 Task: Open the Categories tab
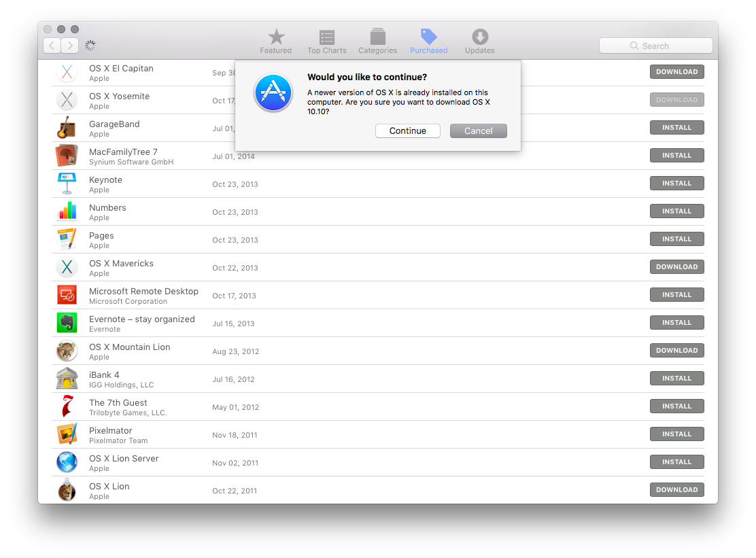pyautogui.click(x=377, y=41)
